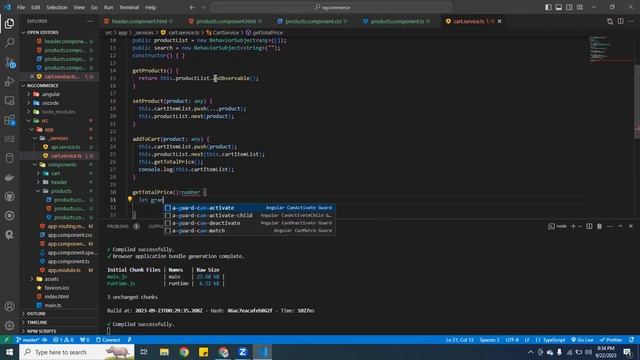Click the title bar search box

point(331,7)
